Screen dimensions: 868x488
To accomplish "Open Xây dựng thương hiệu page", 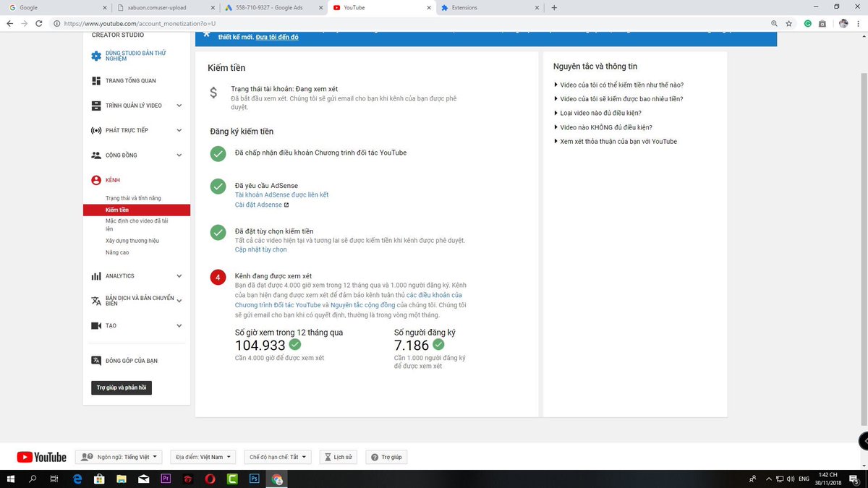I will coord(132,240).
